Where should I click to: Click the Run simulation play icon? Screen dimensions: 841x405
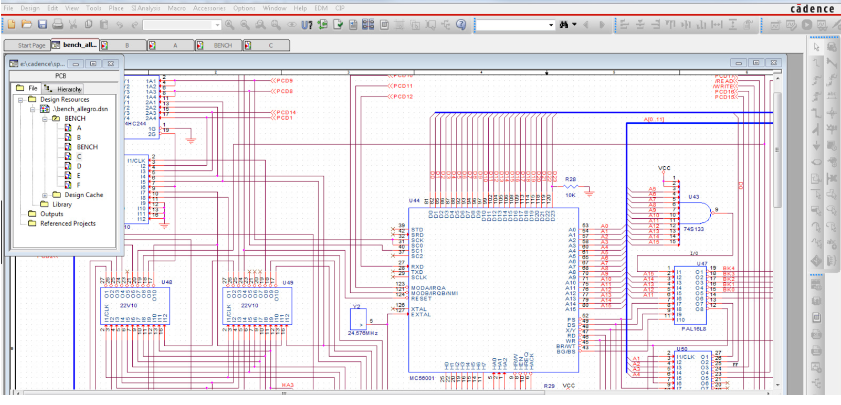coord(807,25)
